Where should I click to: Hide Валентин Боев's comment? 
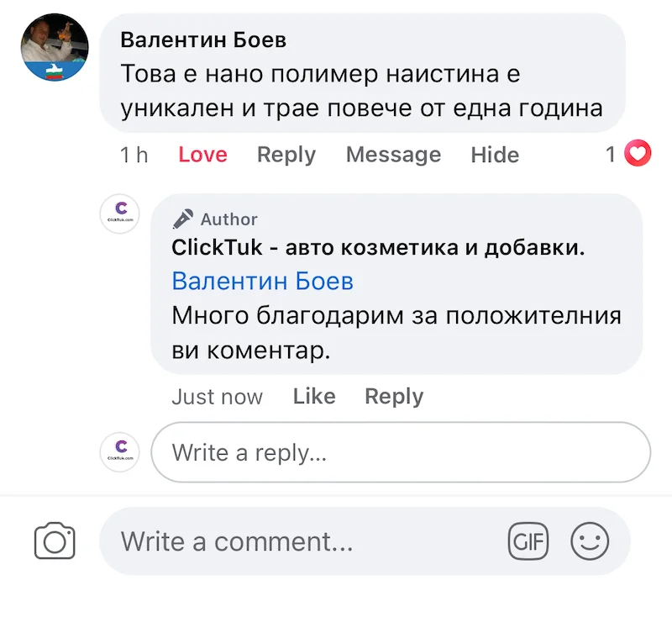(495, 155)
